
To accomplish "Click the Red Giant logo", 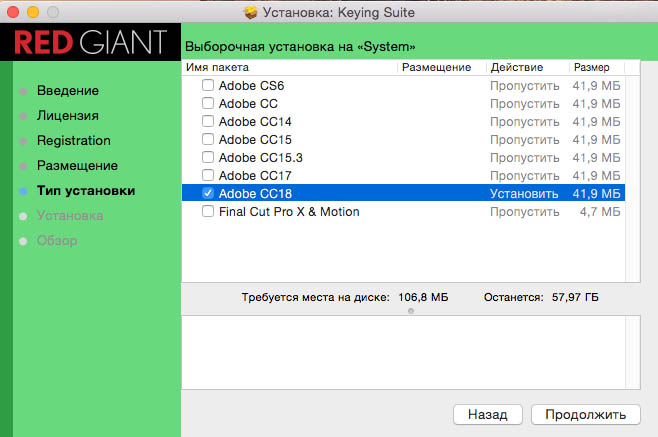I will tap(90, 42).
